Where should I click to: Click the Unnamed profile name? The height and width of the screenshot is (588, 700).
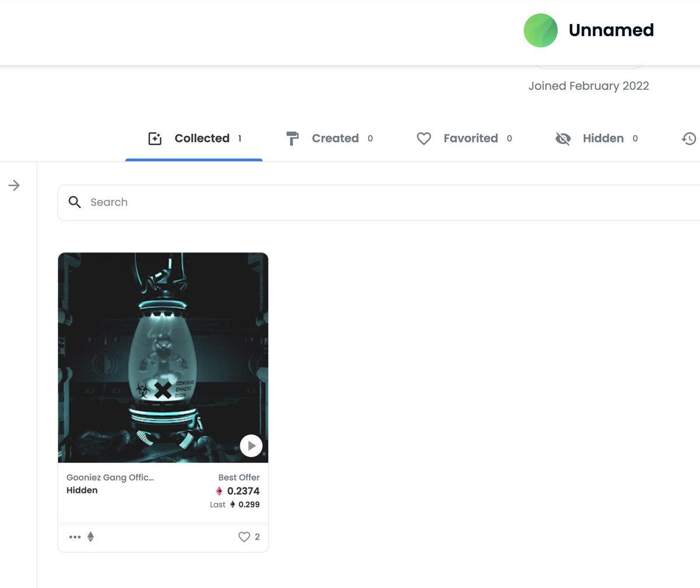pyautogui.click(x=611, y=30)
